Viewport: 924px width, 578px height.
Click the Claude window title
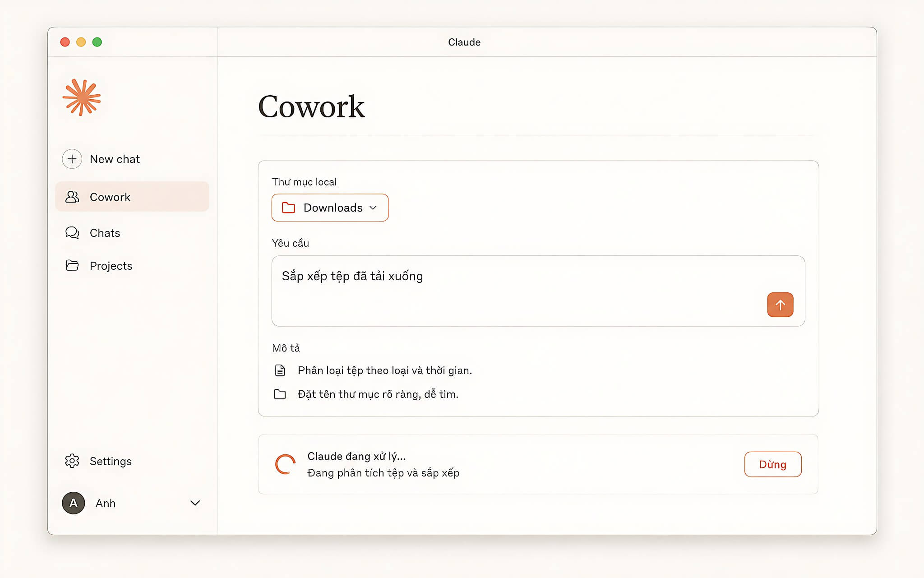[464, 42]
